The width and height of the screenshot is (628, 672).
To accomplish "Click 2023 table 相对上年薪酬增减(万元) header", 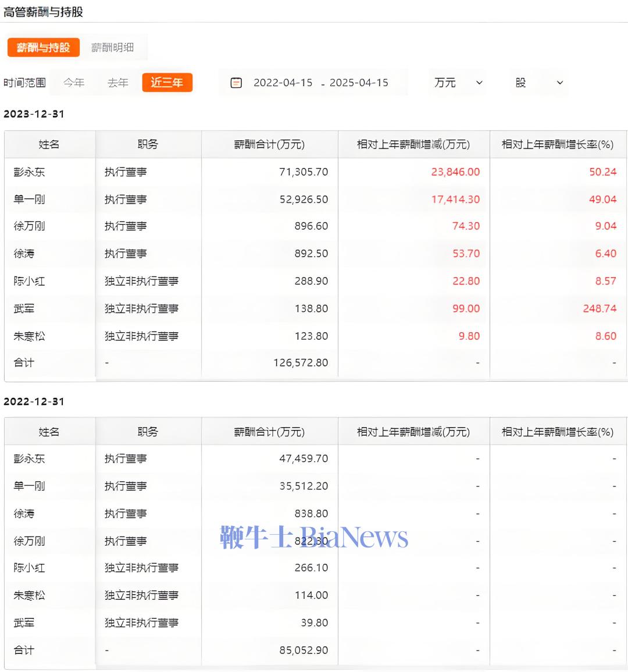I will pos(413,144).
